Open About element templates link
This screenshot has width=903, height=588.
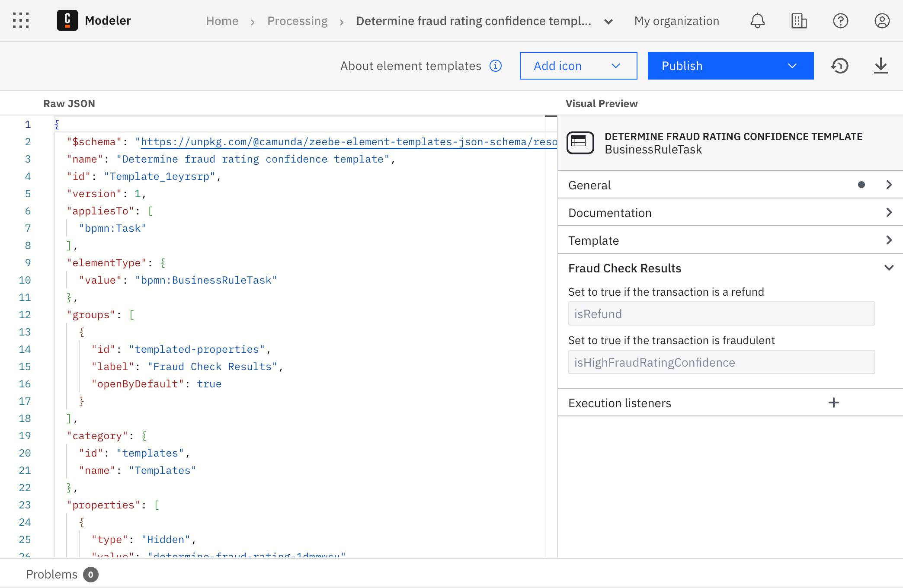[x=410, y=66]
